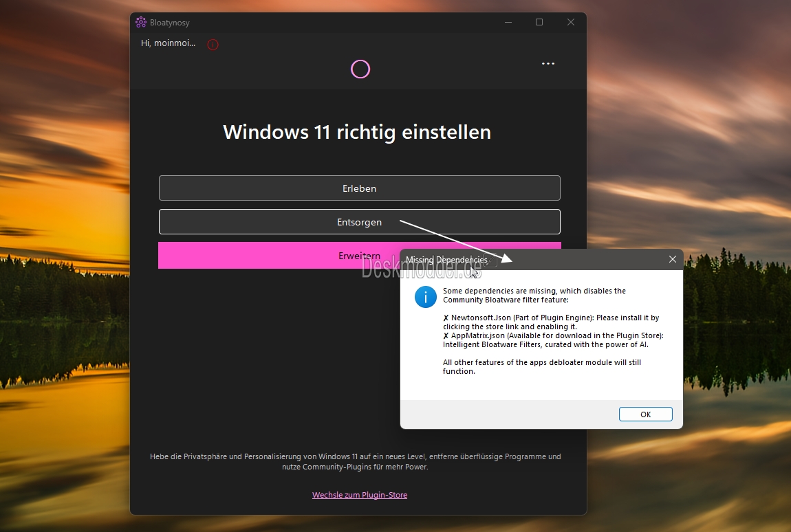Click the 'Hi, moinmoi...' greeting text
The width and height of the screenshot is (791, 532).
[168, 43]
